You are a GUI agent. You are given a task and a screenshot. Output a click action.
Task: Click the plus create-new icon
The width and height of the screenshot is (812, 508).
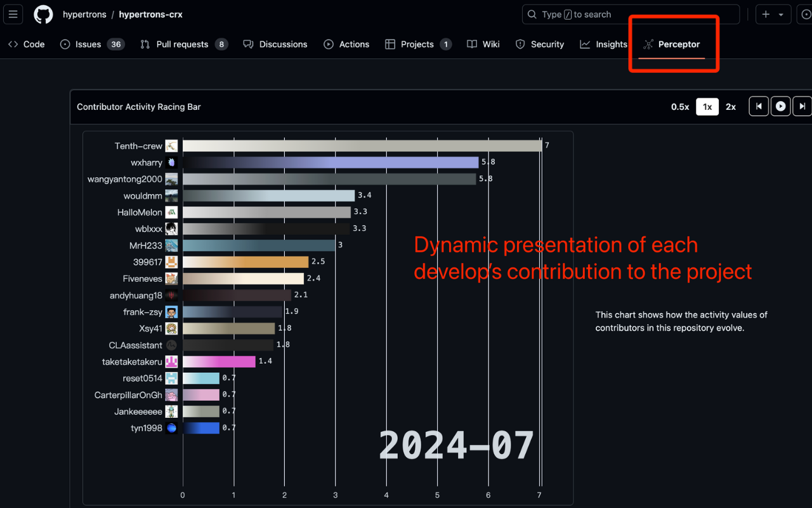pos(766,15)
